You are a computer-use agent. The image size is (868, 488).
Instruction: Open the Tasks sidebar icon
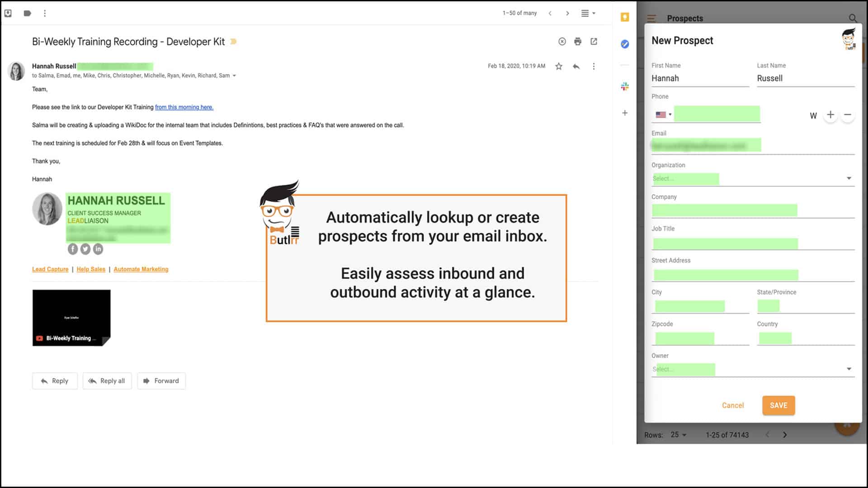(625, 44)
